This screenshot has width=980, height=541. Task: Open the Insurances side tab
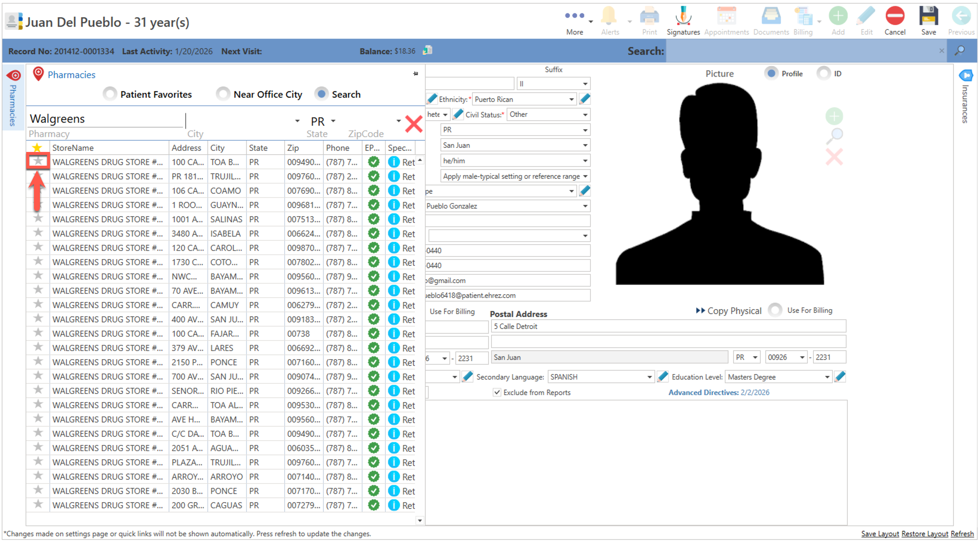click(965, 97)
